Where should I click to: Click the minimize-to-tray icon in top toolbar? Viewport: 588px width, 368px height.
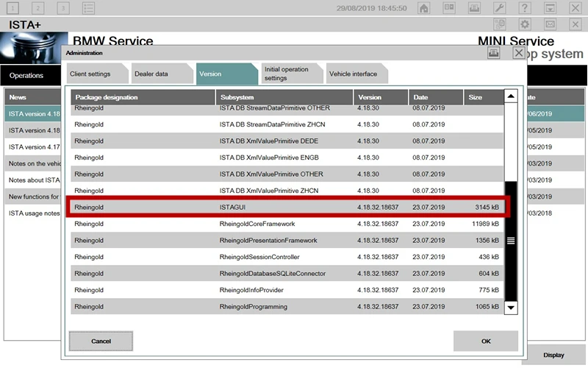tap(550, 8)
